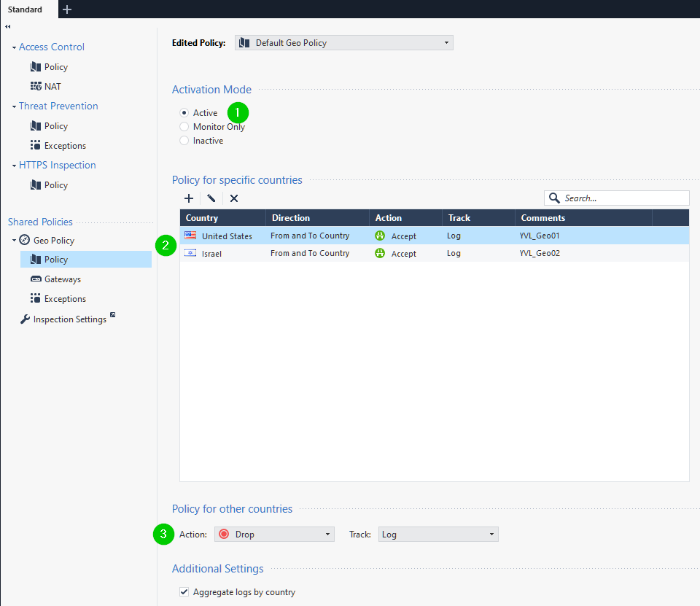Click the HTTPS Inspection Policy icon
The height and width of the screenshot is (606, 700).
click(36, 185)
